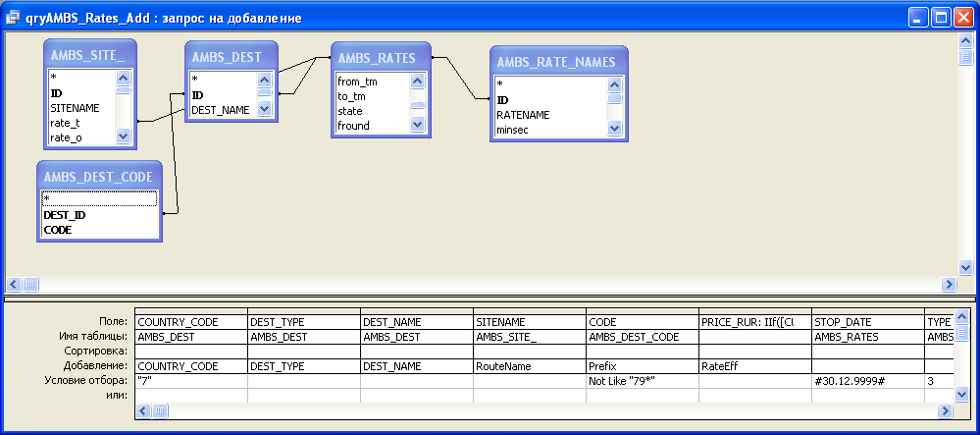Select DEST_ID field in AMBS_DEST_CODE table
This screenshot has width=980, height=435.
(x=65, y=214)
